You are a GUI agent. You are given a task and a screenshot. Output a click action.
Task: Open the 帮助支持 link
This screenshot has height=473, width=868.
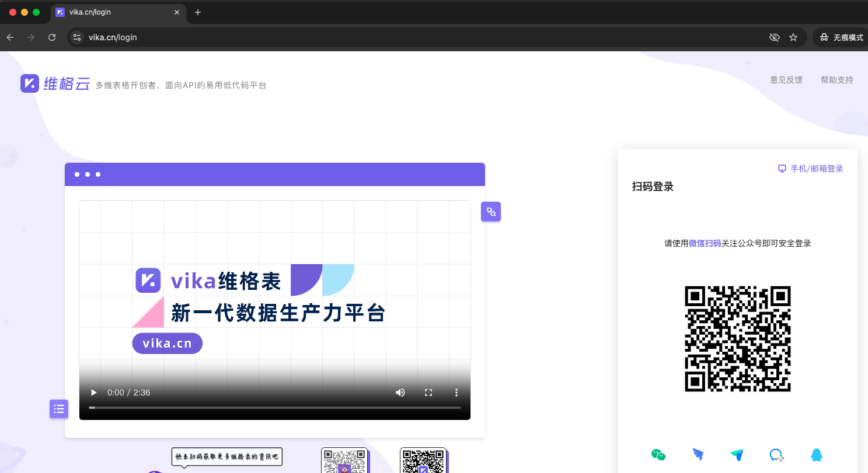tap(837, 80)
